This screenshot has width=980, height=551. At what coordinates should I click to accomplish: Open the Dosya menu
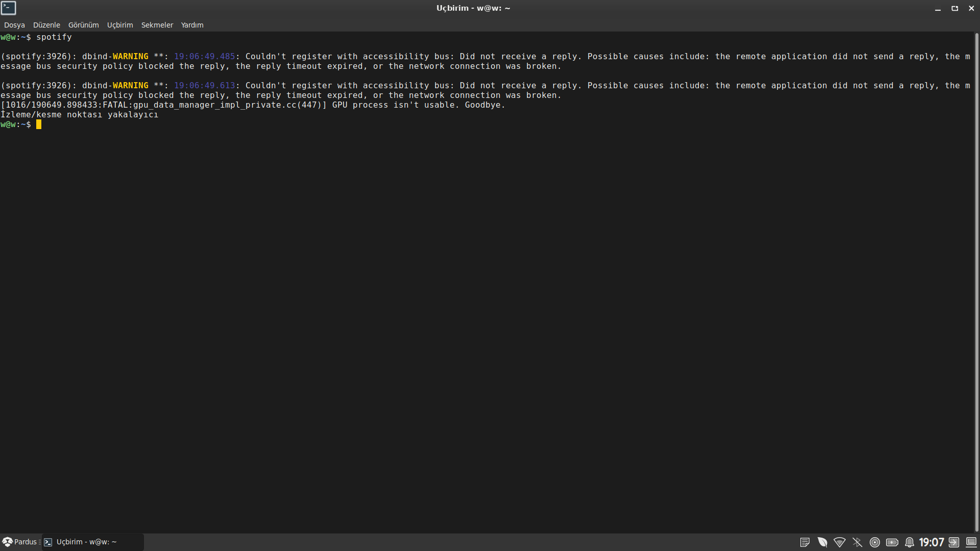coord(14,25)
